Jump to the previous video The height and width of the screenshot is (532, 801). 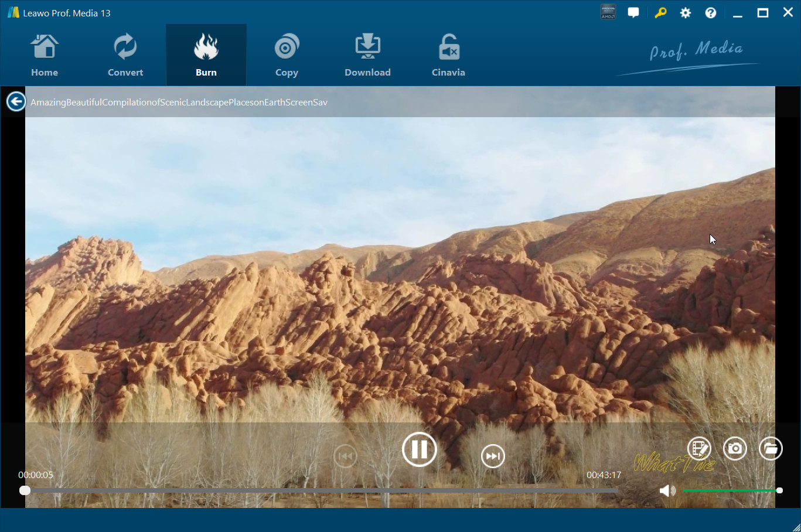pyautogui.click(x=345, y=456)
